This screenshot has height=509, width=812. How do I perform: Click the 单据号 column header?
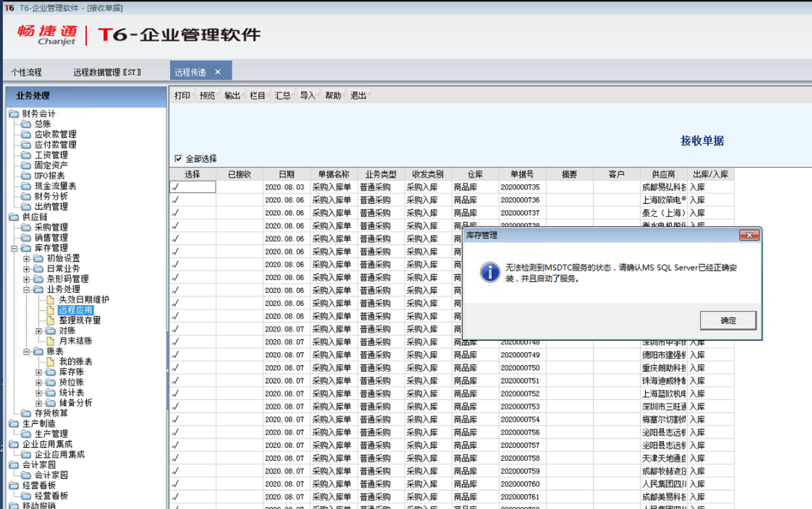522,174
